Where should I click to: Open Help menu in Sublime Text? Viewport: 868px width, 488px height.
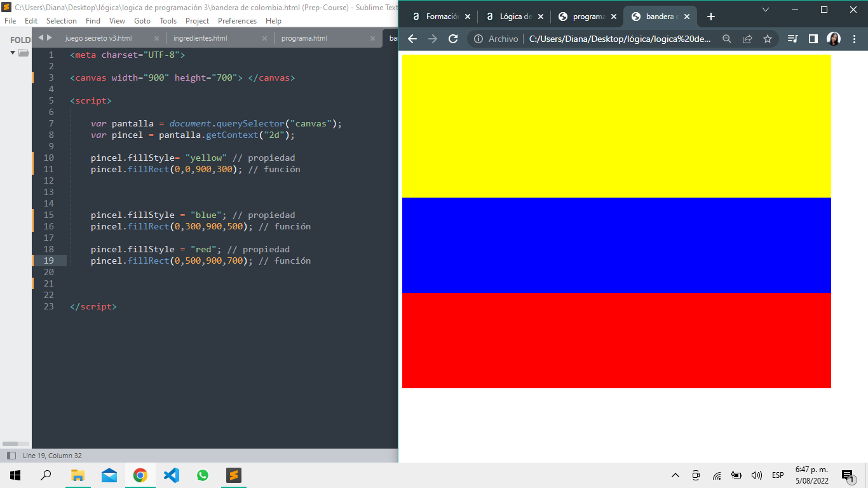(273, 21)
